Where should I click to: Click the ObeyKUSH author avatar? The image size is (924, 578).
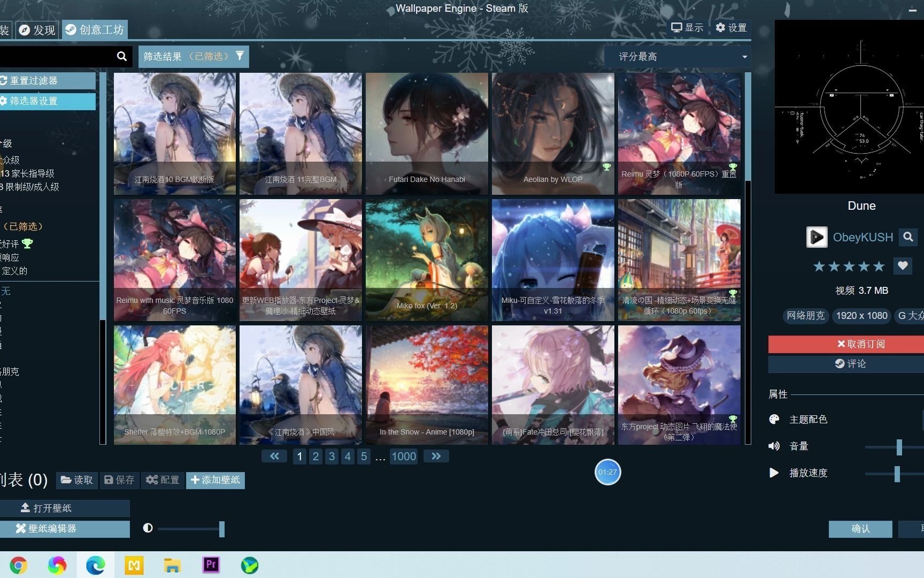pos(817,237)
